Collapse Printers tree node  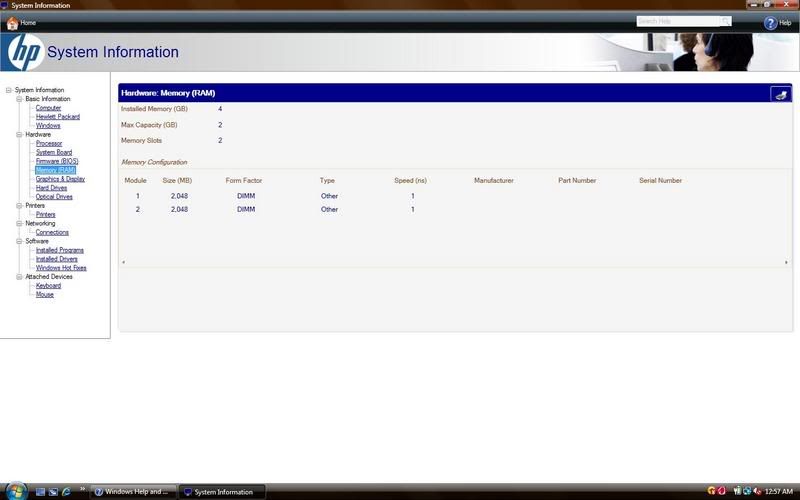(19, 206)
